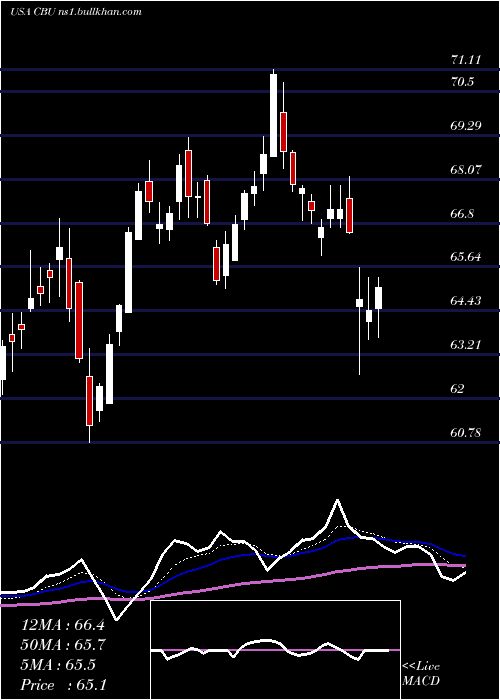Click the <<Live MACD label
The height and width of the screenshot is (700, 500).
click(421, 674)
